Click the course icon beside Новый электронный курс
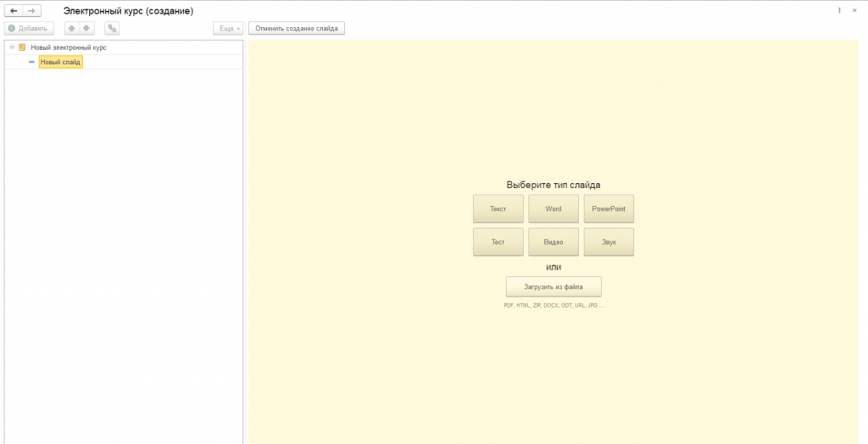The height and width of the screenshot is (444, 868). (22, 47)
